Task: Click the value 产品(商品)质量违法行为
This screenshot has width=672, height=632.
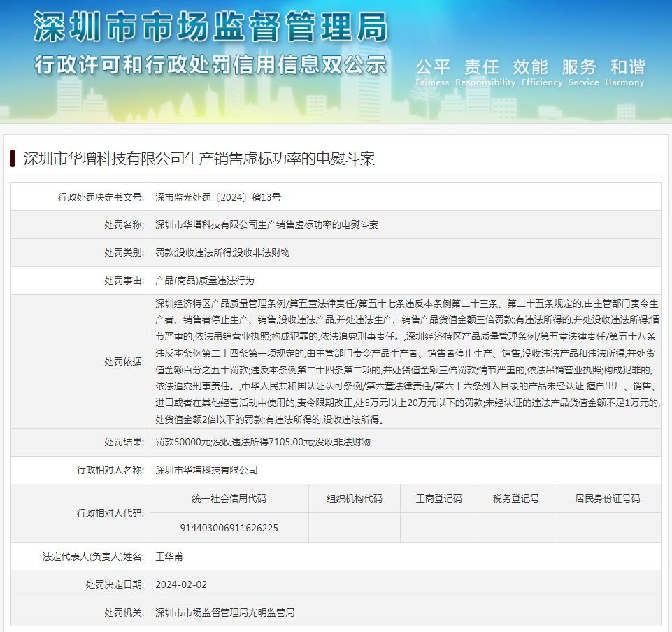Action: pos(205,280)
